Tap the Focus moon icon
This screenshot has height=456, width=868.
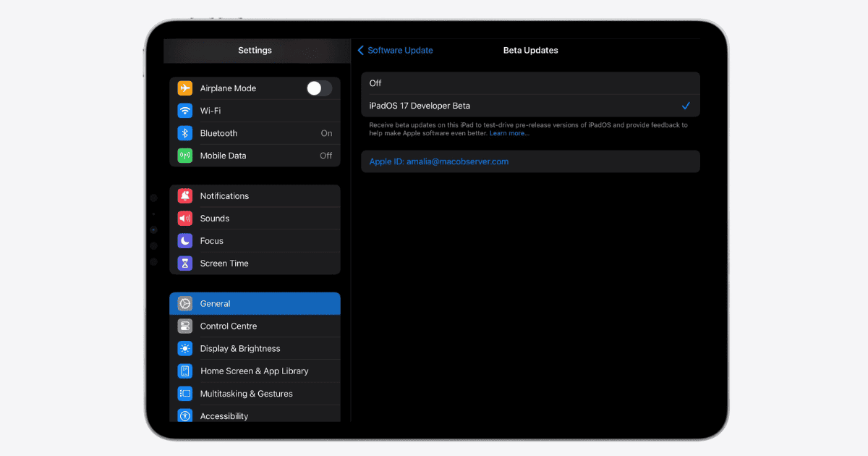pos(185,241)
